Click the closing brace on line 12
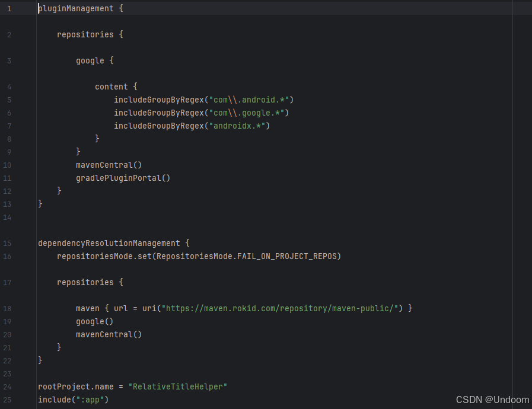The image size is (532, 409). point(59,191)
